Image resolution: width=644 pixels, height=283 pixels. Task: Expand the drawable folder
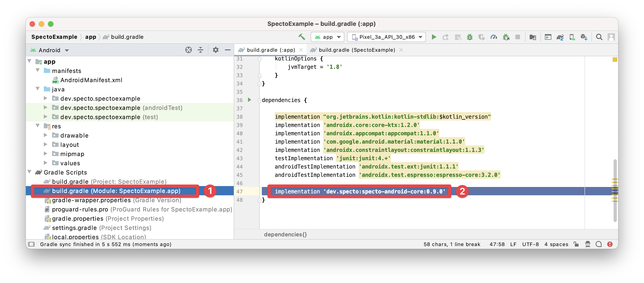pos(45,135)
